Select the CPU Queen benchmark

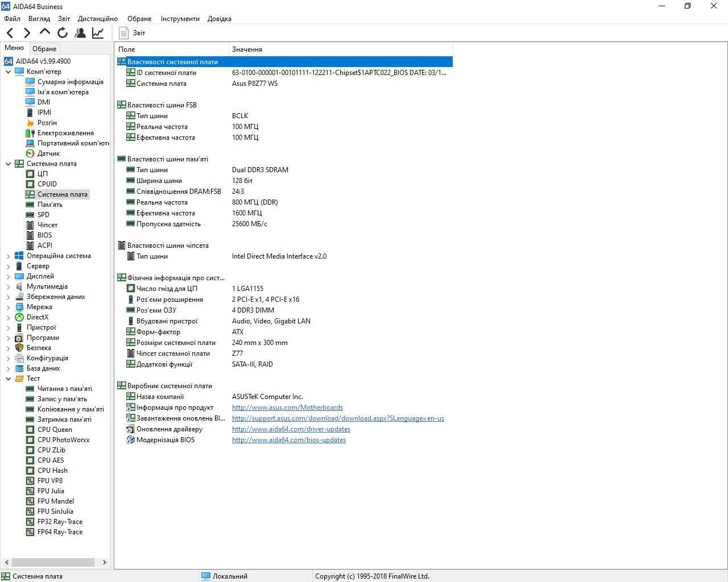pyautogui.click(x=49, y=429)
